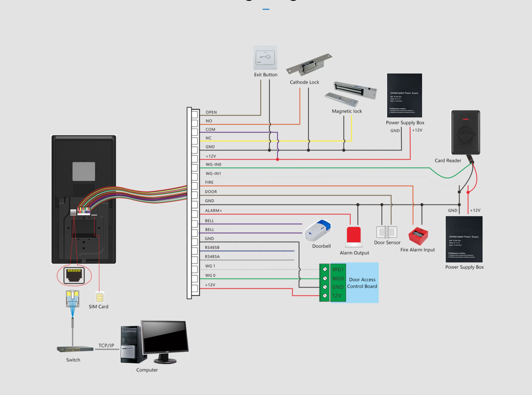Click the ALARM+ terminal label

coord(213,211)
